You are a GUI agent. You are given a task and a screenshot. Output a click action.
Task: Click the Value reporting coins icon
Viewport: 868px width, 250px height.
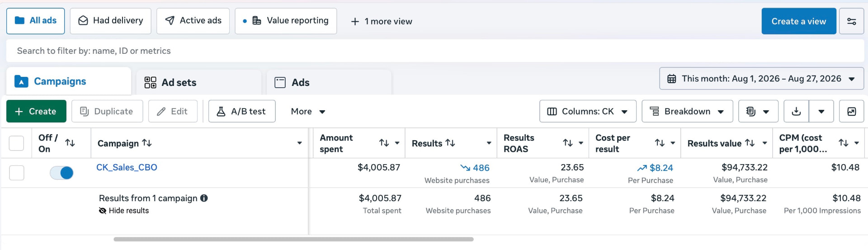[257, 21]
